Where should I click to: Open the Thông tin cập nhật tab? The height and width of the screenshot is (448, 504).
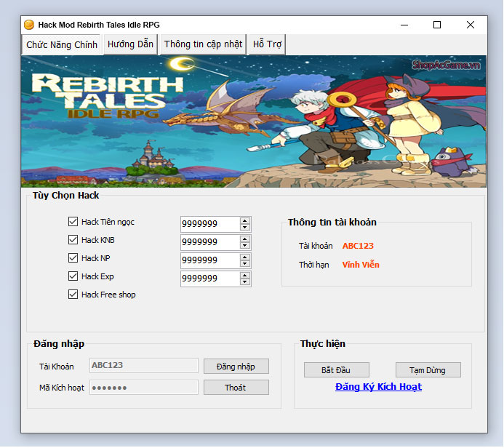tap(203, 44)
